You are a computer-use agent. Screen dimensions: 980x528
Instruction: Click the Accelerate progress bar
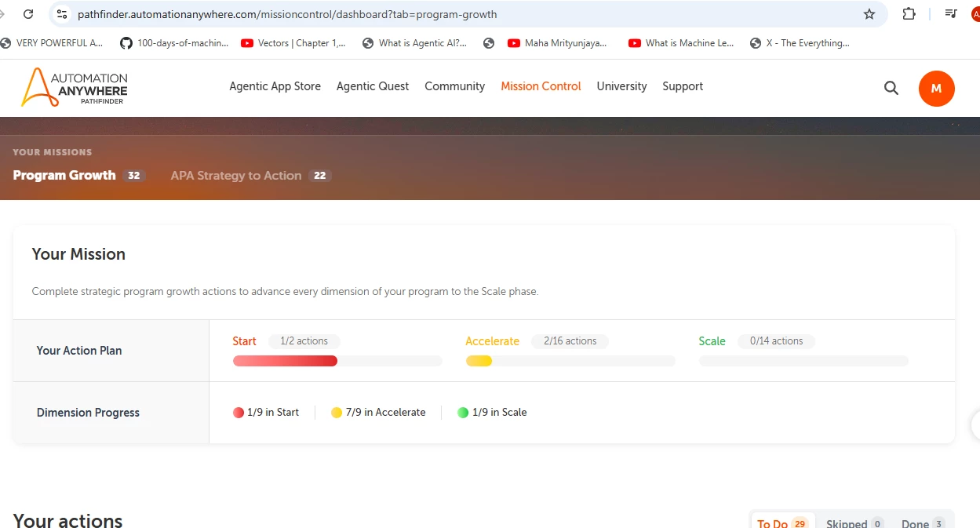coord(570,361)
